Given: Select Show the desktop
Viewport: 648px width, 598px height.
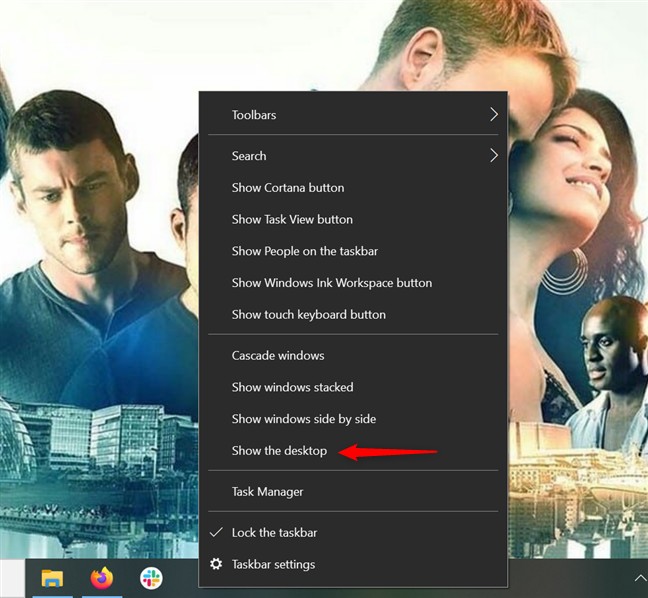Looking at the screenshot, I should 279,451.
